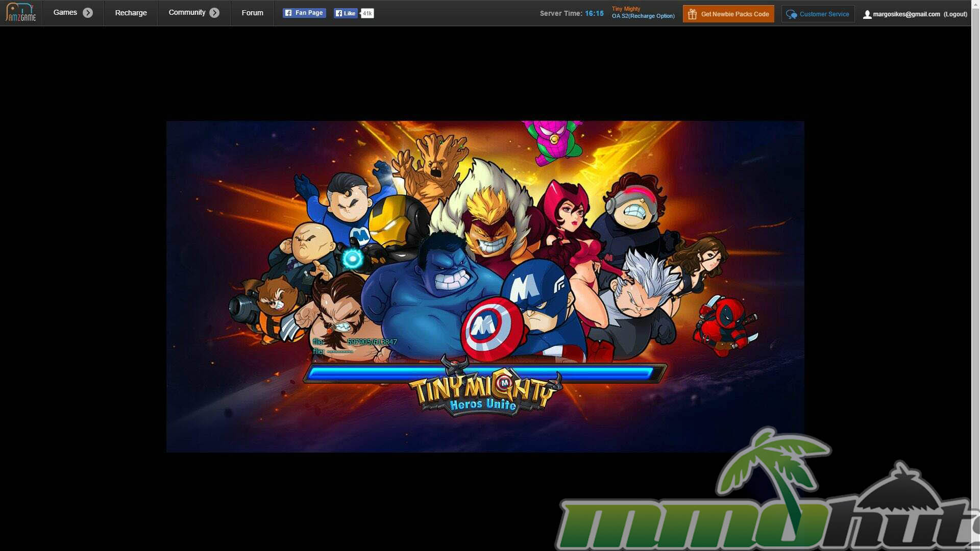980x551 pixels.
Task: Click Get Newbie Packs Code button
Action: point(734,14)
